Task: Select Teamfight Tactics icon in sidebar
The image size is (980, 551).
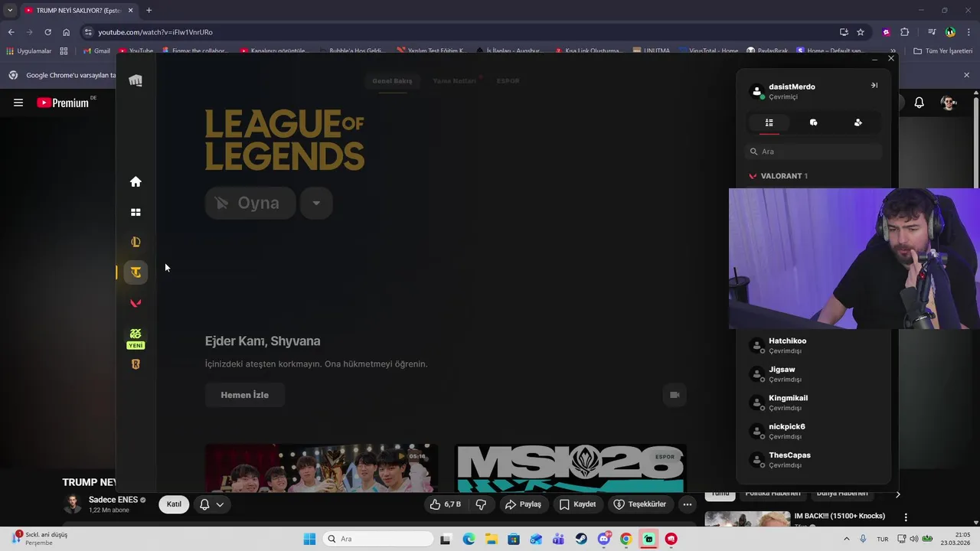Action: pyautogui.click(x=136, y=272)
